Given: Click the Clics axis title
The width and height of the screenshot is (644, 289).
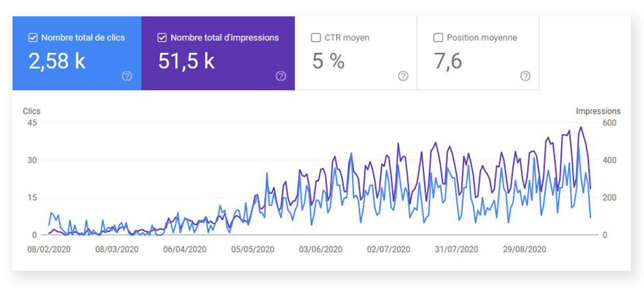Looking at the screenshot, I should tap(31, 111).
